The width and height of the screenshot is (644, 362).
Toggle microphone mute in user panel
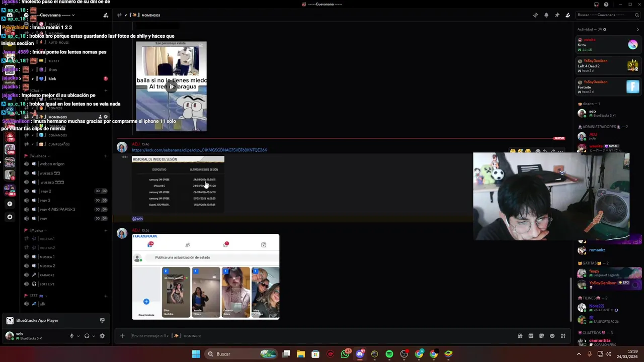[71, 336]
